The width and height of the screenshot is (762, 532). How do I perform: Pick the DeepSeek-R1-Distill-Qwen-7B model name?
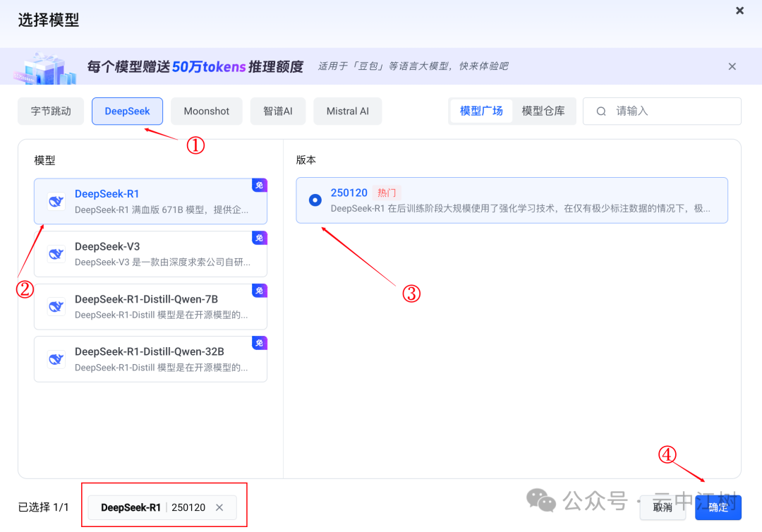pyautogui.click(x=146, y=299)
